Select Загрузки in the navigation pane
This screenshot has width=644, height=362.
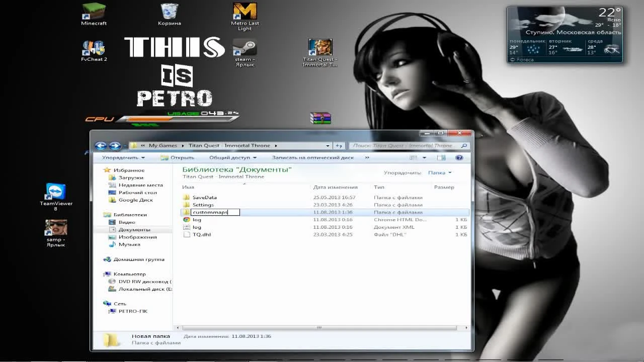coord(131,177)
